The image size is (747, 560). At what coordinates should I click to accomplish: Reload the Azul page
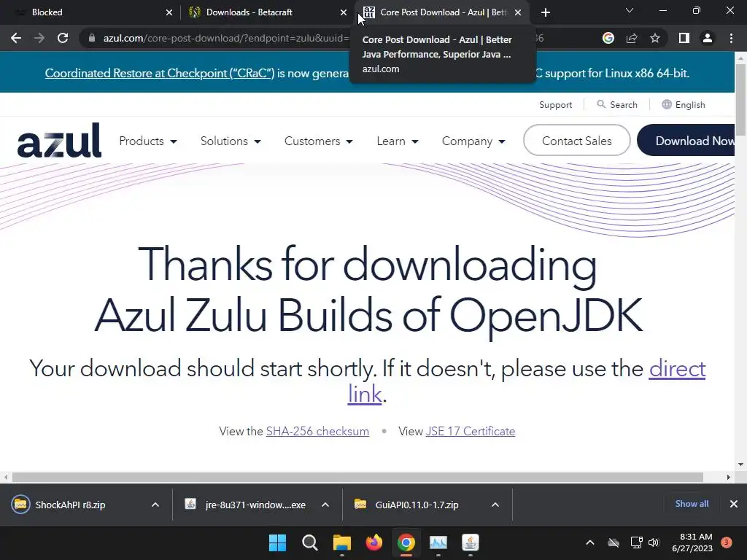63,38
